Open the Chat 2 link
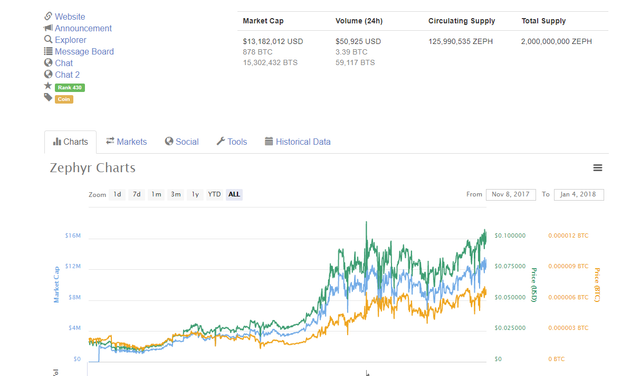Image resolution: width=640 pixels, height=376 pixels. pyautogui.click(x=67, y=75)
